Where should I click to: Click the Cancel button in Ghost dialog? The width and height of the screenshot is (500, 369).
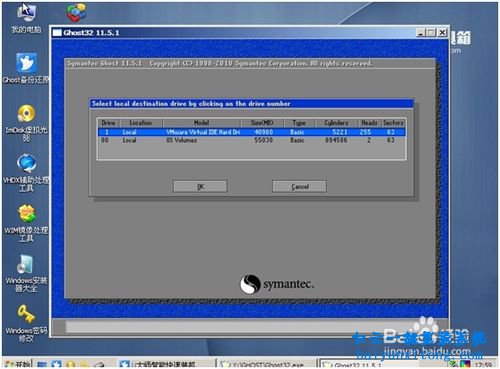coord(299,187)
